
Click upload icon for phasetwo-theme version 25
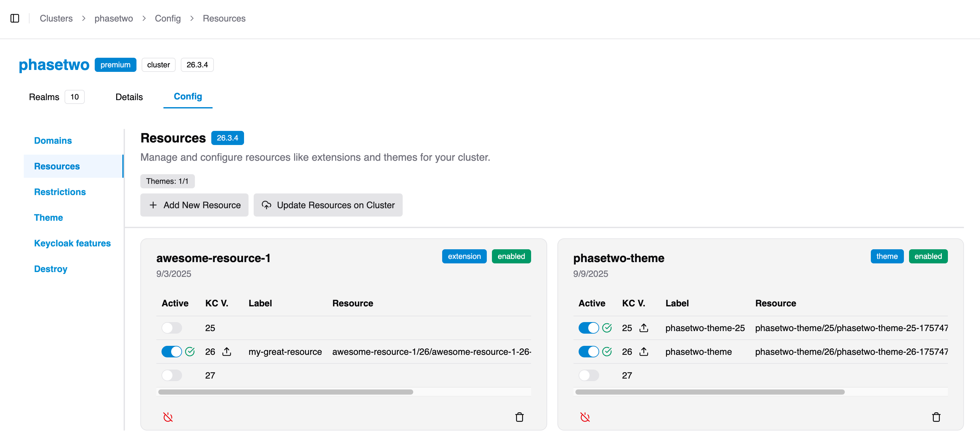[644, 328]
